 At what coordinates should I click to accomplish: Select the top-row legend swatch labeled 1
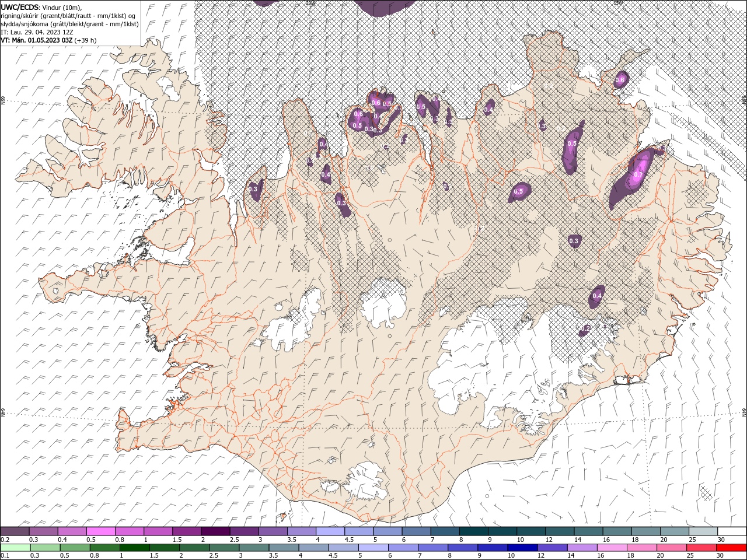[x=158, y=531]
